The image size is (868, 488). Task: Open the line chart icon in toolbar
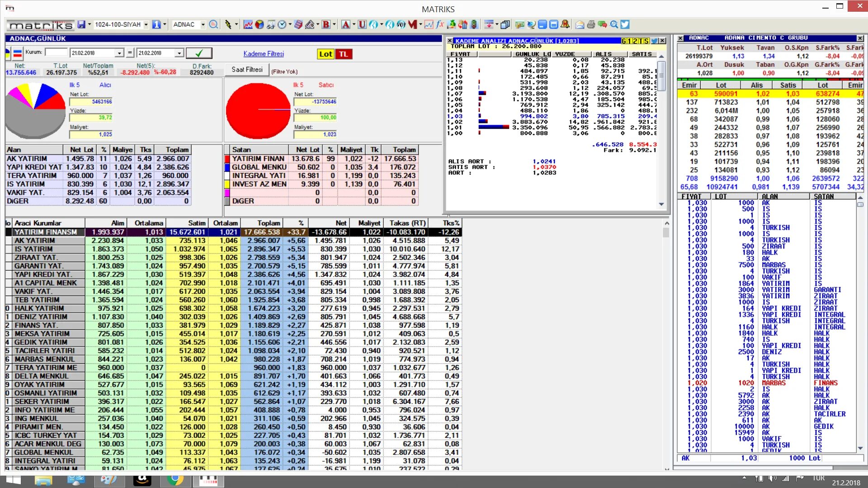tap(248, 24)
